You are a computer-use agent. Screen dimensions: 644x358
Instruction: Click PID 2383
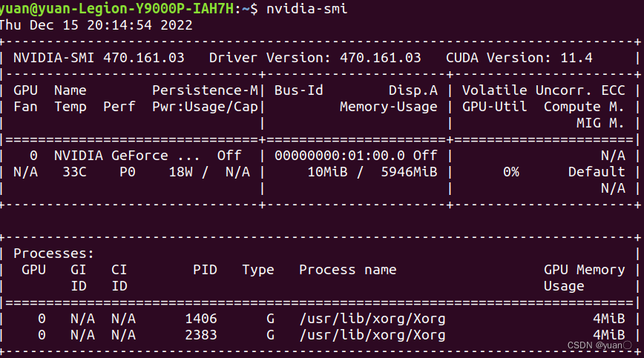pyautogui.click(x=201, y=335)
